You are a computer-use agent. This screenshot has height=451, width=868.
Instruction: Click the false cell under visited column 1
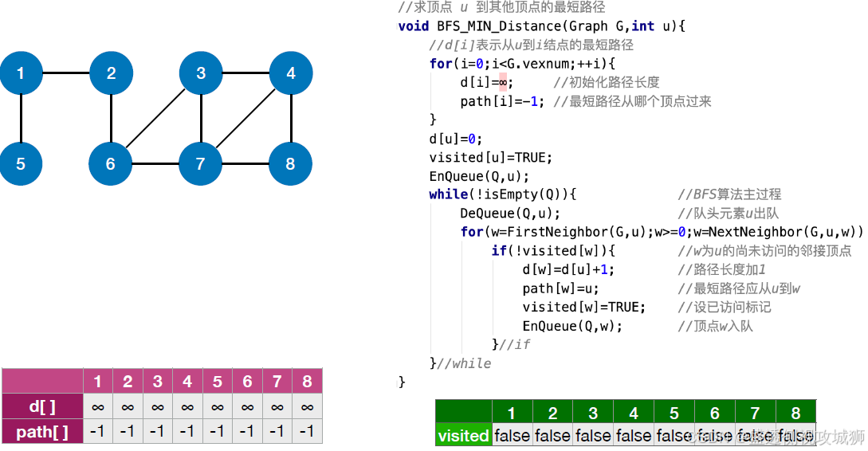click(x=512, y=436)
